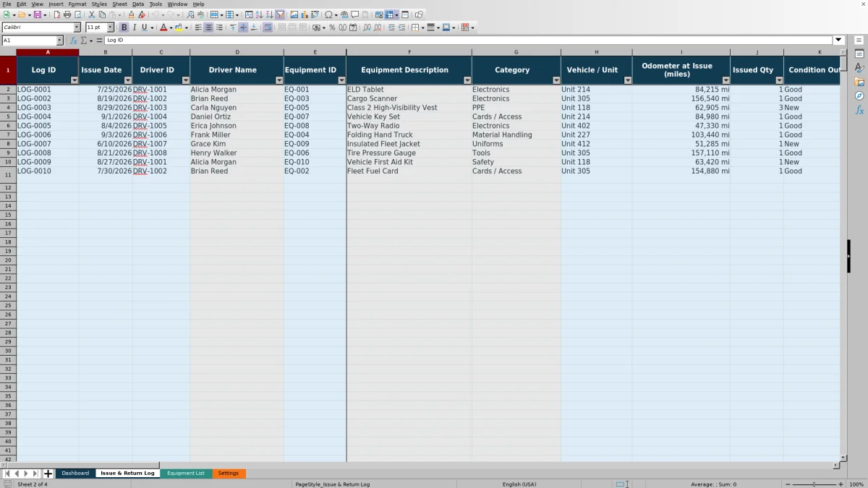Screen dimensions: 868x488
Task: Go to last sheet navigation arrow
Action: click(35, 474)
